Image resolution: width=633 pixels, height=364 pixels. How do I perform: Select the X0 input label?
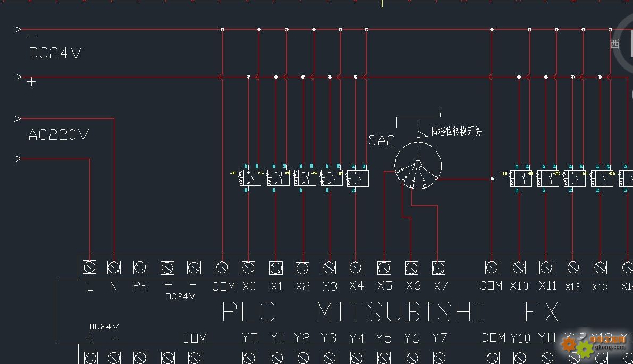pyautogui.click(x=249, y=286)
